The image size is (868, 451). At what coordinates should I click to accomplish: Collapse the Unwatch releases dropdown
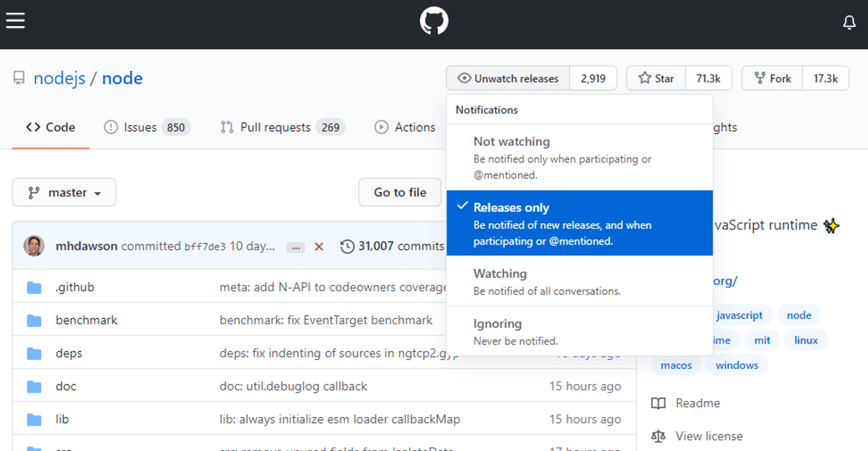point(507,78)
